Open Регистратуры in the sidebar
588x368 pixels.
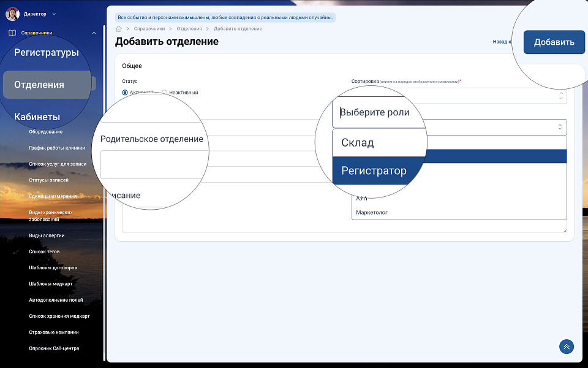pos(47,53)
